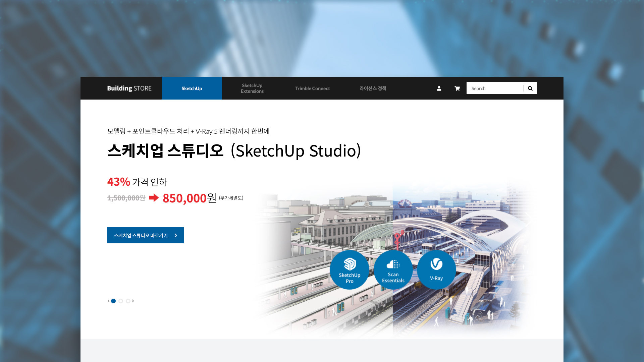Click the V-Ray circle badge
The width and height of the screenshot is (644, 362).
(436, 270)
